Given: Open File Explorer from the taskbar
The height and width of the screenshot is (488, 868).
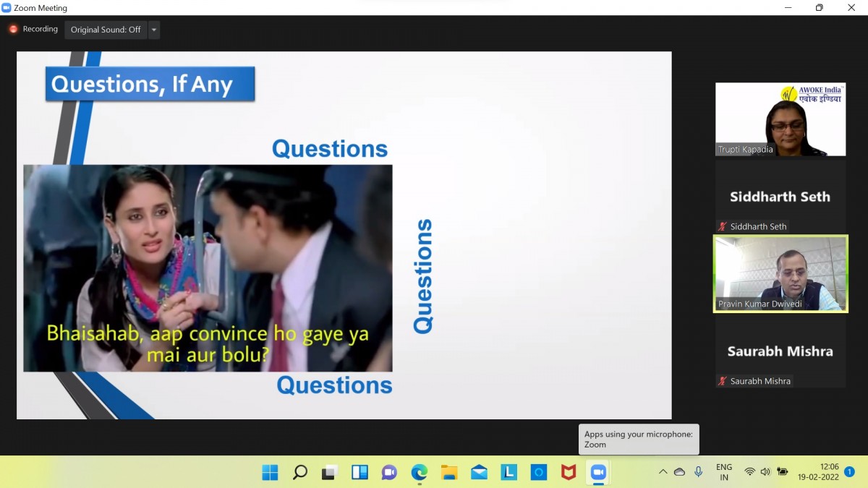Looking at the screenshot, I should pyautogui.click(x=449, y=472).
